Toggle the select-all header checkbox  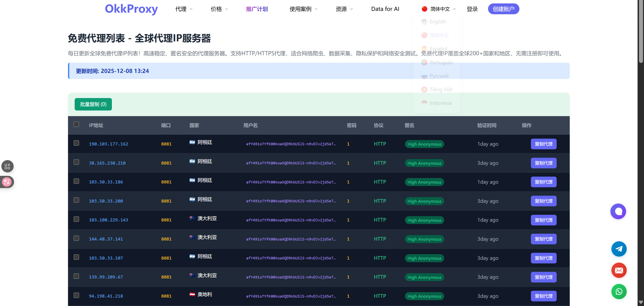[76, 124]
